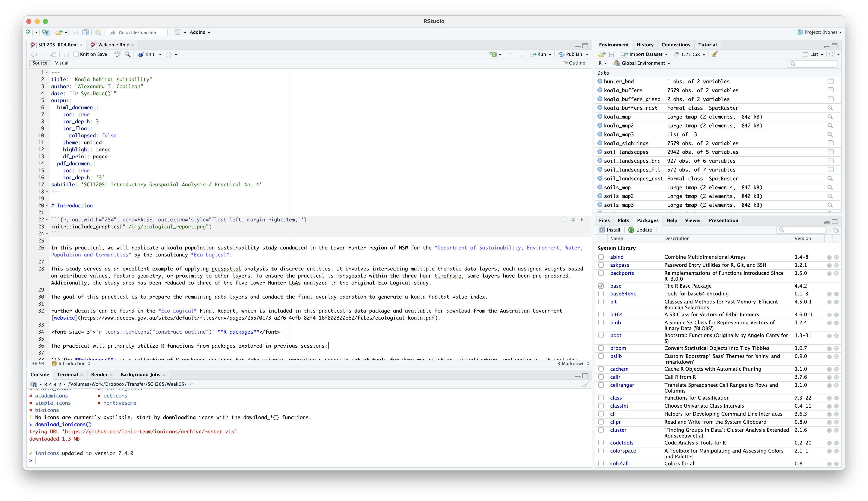Open the Run dropdown arrow
Viewport: 868px width, 501px height.
tap(550, 55)
